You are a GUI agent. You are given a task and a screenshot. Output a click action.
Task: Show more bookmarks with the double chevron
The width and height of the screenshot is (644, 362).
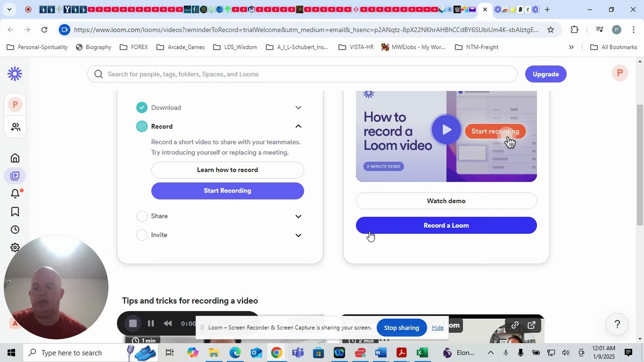coord(571,47)
